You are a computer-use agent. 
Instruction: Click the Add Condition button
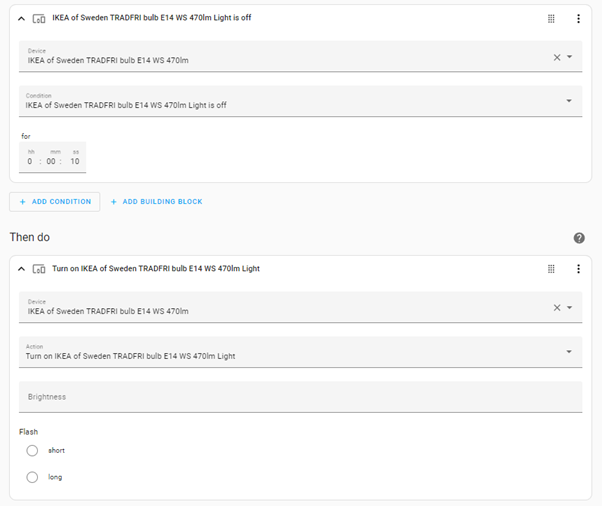55,202
